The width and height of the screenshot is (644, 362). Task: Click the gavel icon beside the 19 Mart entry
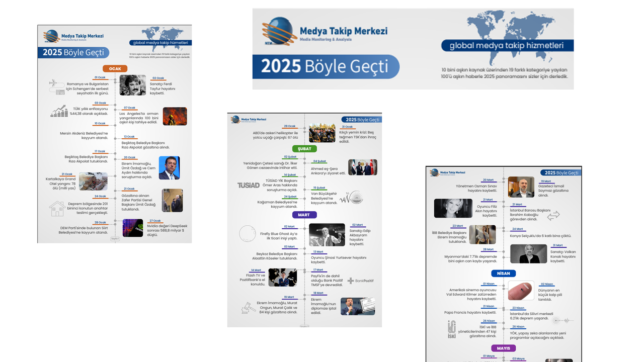click(x=247, y=307)
